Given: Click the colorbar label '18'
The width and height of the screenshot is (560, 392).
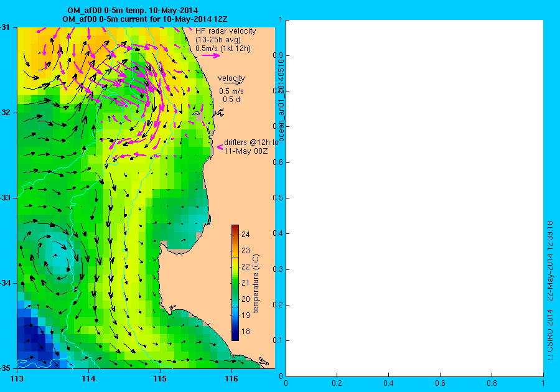Looking at the screenshot, I should point(246,331).
